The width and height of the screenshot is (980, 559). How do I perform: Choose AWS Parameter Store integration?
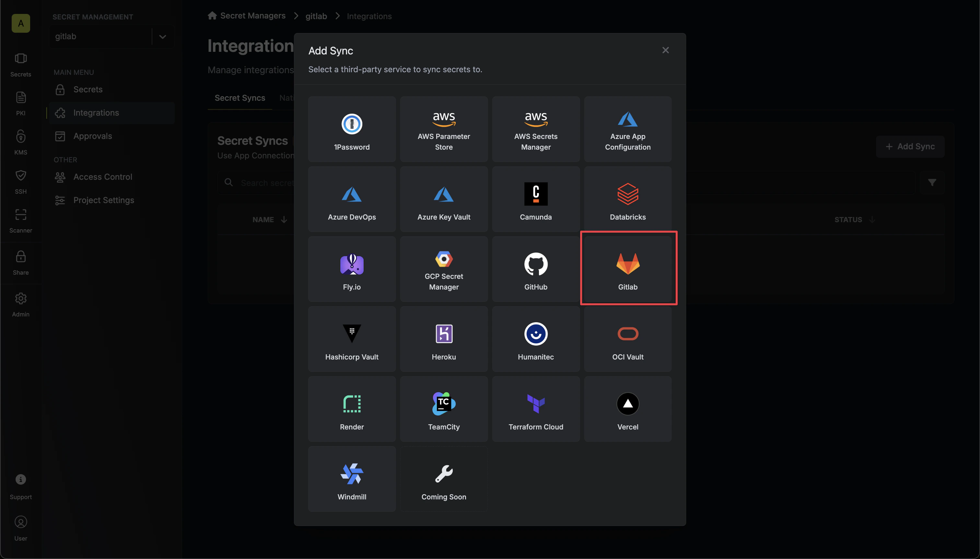pos(444,129)
